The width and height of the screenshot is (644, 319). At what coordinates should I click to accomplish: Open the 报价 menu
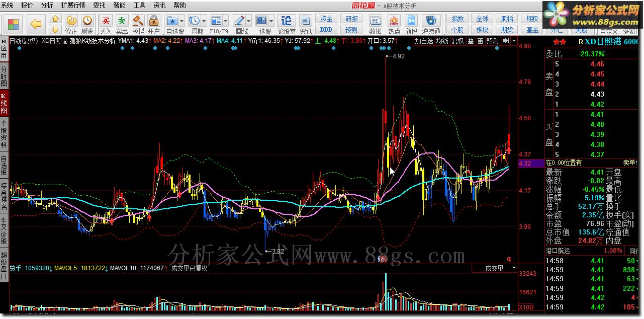tap(27, 6)
